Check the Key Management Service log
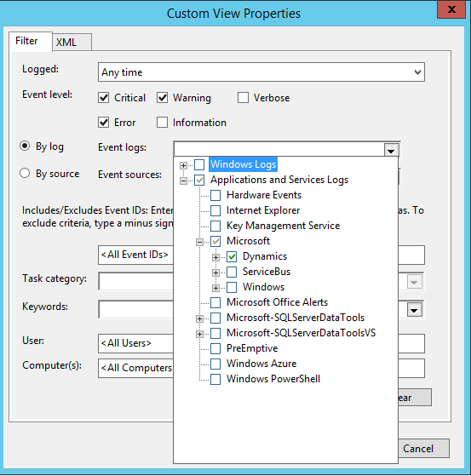The image size is (471, 476). coord(215,227)
